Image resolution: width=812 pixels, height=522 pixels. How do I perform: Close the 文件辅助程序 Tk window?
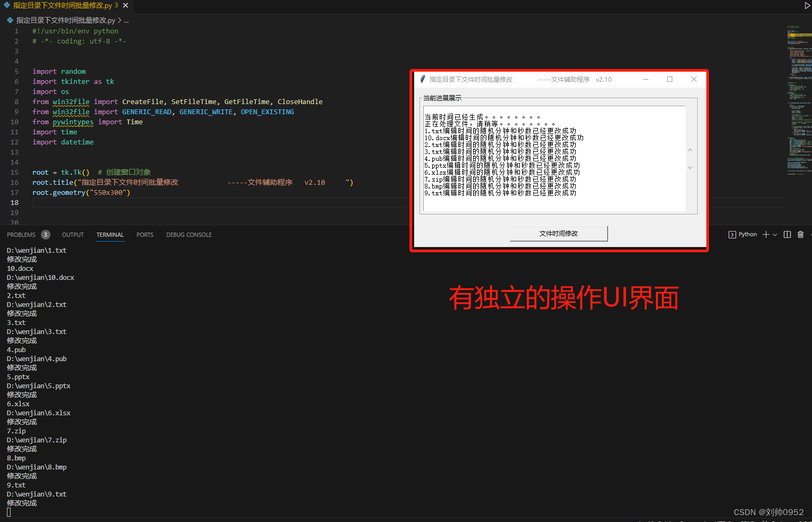point(694,79)
